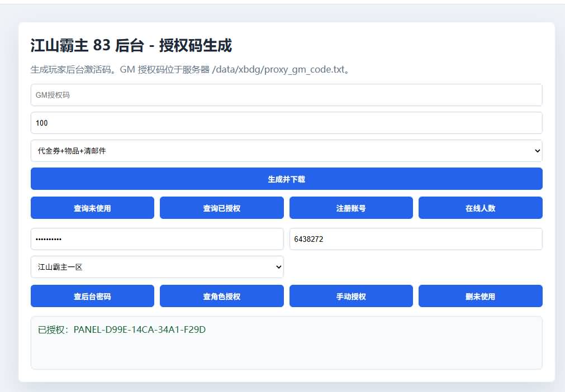Screen dimensions: 565x392
Task: Click the result text PANEL-D99E-14CA-34A1-F29D
Action: 140,329
